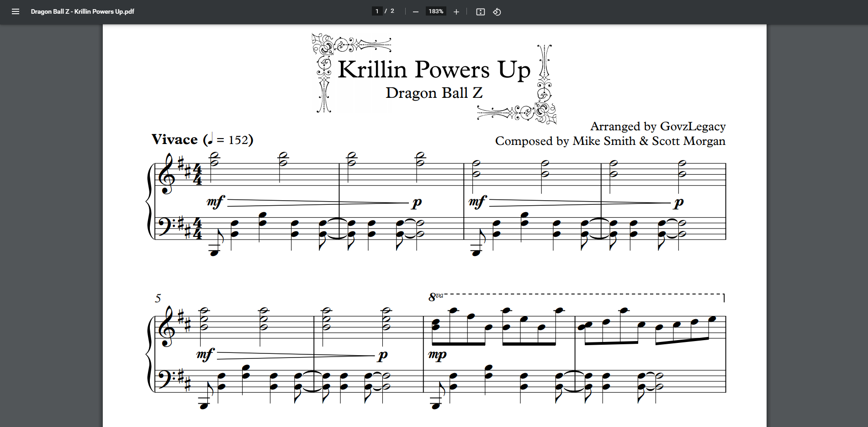Click the fit to page icon
The height and width of the screenshot is (427, 868).
[x=480, y=12]
